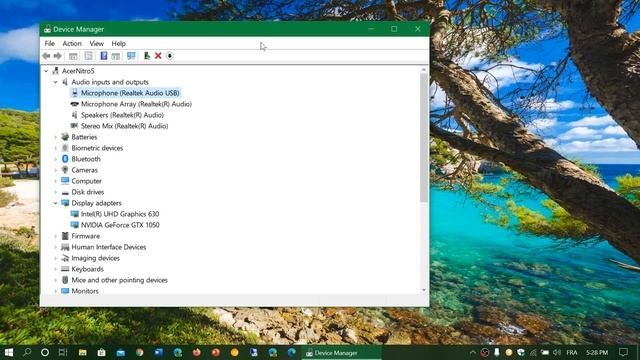Image resolution: width=640 pixels, height=360 pixels.
Task: Open the Windows Start menu
Action: click(x=9, y=352)
